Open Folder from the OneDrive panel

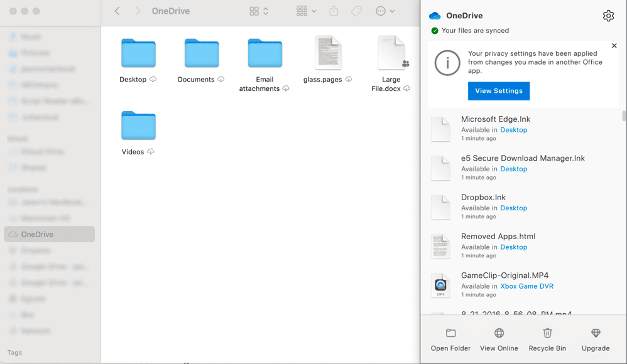(x=450, y=340)
